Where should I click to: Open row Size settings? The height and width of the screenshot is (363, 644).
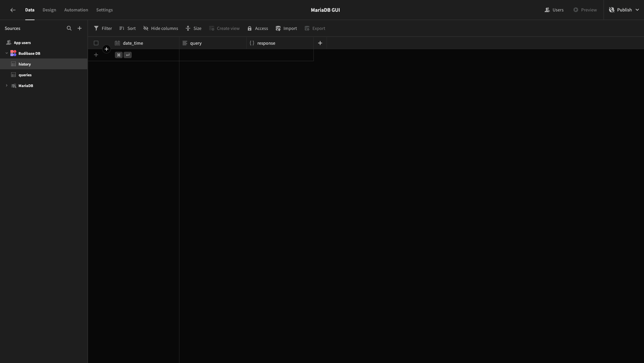click(x=194, y=28)
